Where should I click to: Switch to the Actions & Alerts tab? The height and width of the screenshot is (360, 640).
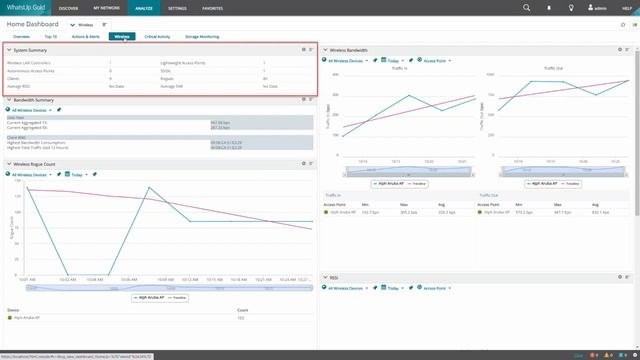coord(85,37)
